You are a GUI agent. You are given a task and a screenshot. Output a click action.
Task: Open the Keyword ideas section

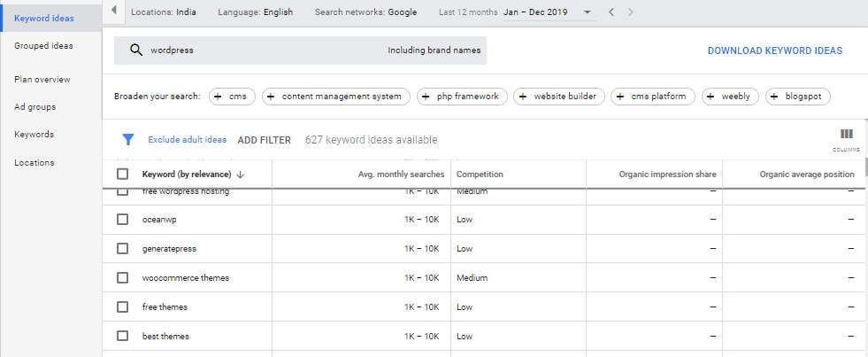click(x=51, y=19)
